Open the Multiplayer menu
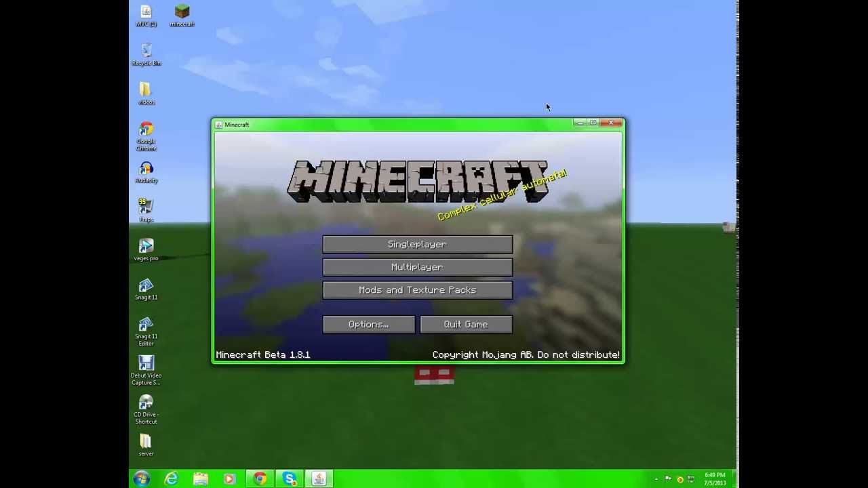Screen dimensions: 868x488 418,267
